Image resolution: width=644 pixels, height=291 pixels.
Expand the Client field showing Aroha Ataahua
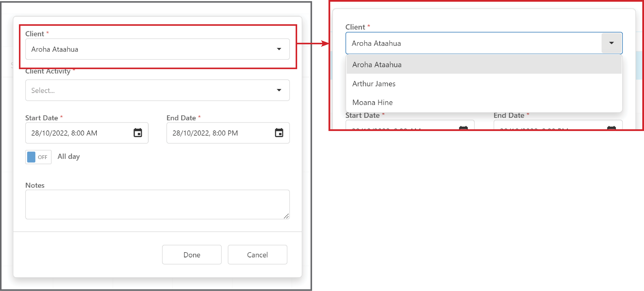(x=157, y=49)
